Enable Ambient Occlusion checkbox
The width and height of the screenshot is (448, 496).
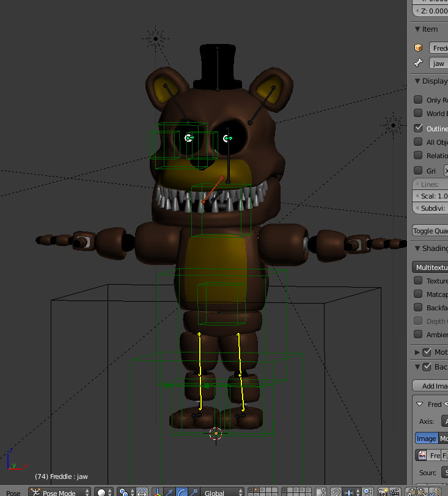pos(418,334)
